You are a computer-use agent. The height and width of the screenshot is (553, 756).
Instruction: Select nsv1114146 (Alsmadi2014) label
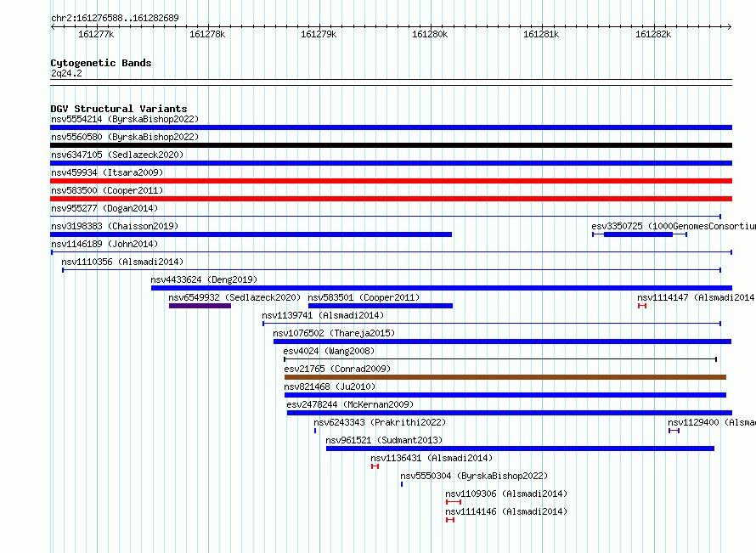pyautogui.click(x=506, y=511)
